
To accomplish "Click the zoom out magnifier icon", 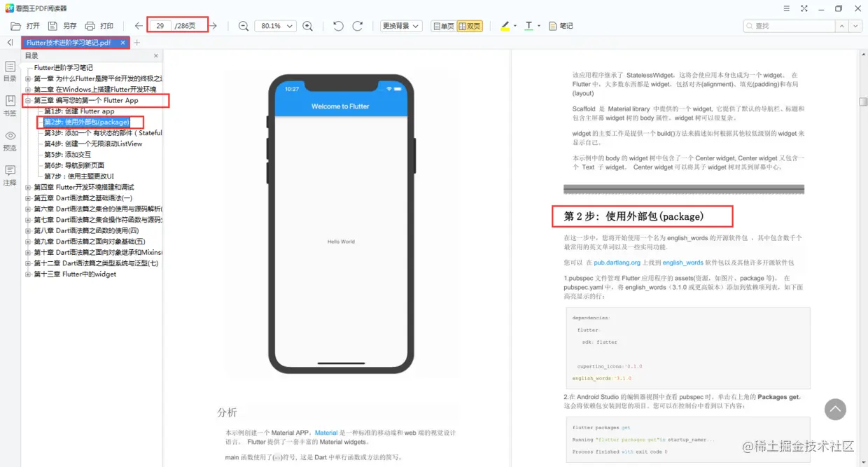I will 244,26.
